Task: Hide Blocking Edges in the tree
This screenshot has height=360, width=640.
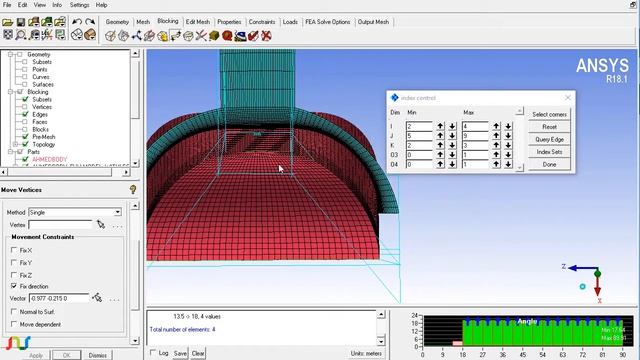Action: pos(25,114)
